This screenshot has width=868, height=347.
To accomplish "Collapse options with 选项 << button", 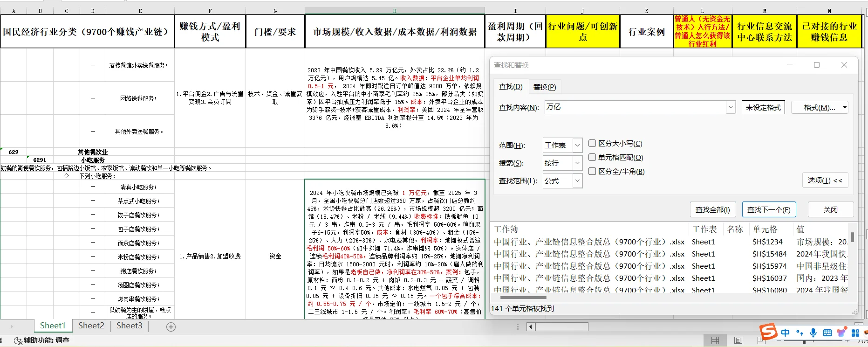I will pos(825,180).
